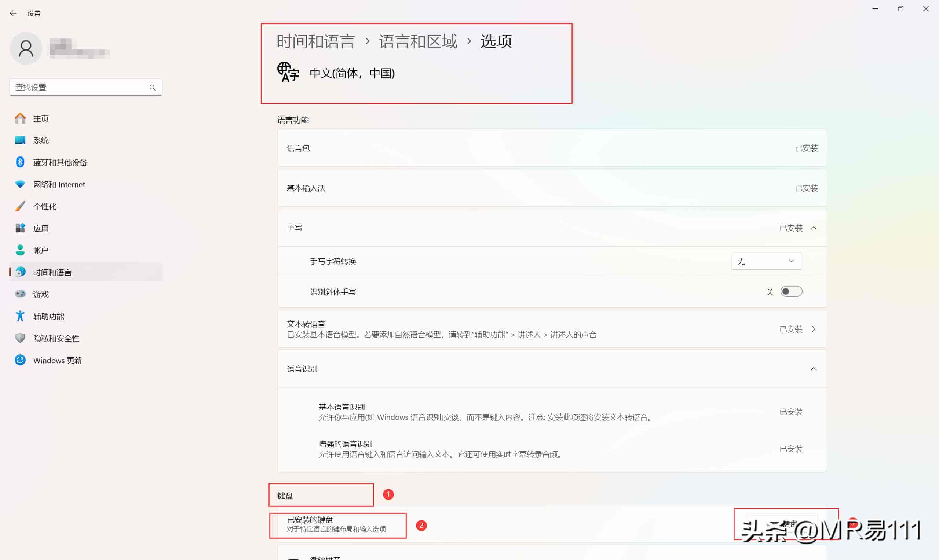Click the 文本转语音 row title

tap(306, 324)
